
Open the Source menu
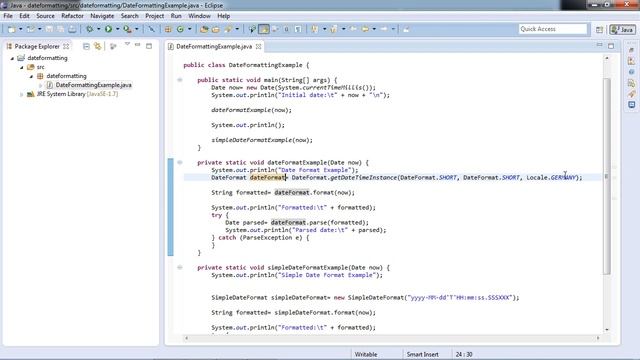point(45,16)
